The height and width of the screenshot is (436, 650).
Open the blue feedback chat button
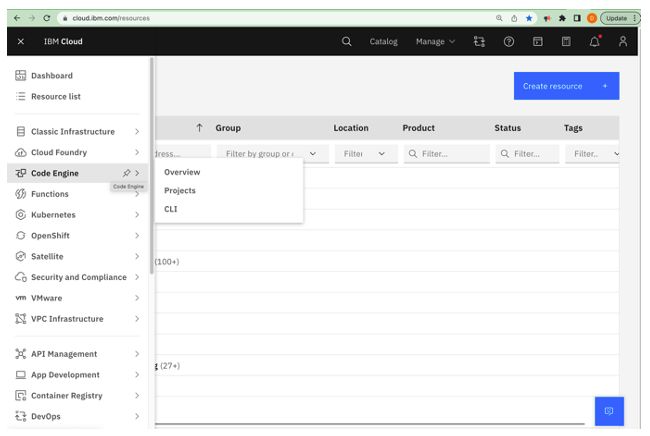(609, 411)
